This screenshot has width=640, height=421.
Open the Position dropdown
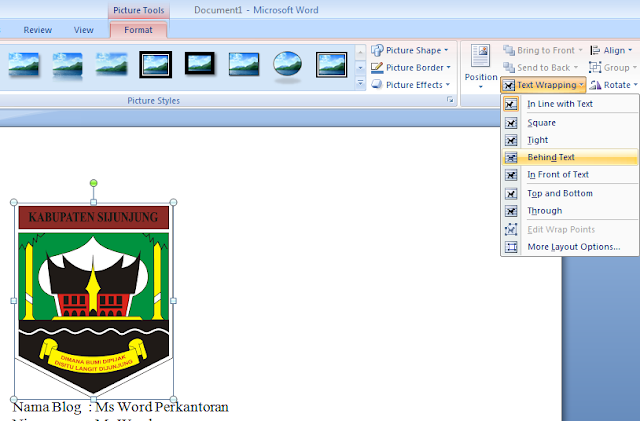coord(481,66)
